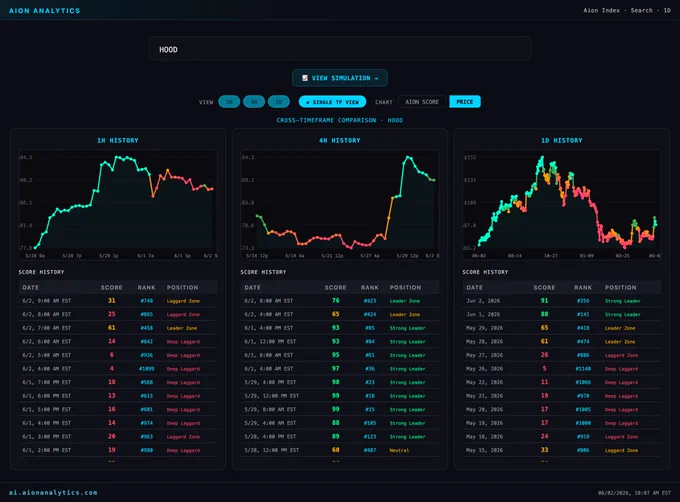The width and height of the screenshot is (680, 502).
Task: Click the 1D History chart title
Action: point(562,140)
